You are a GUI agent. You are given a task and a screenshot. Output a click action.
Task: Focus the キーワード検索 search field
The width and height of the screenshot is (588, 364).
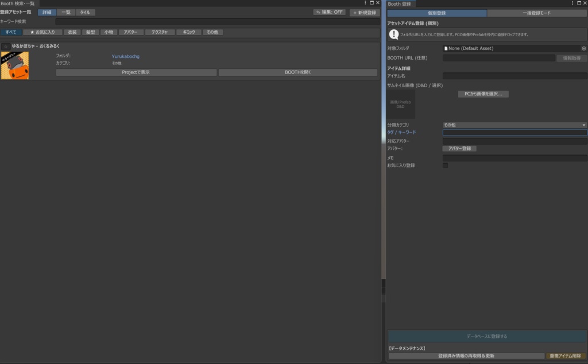click(218, 22)
